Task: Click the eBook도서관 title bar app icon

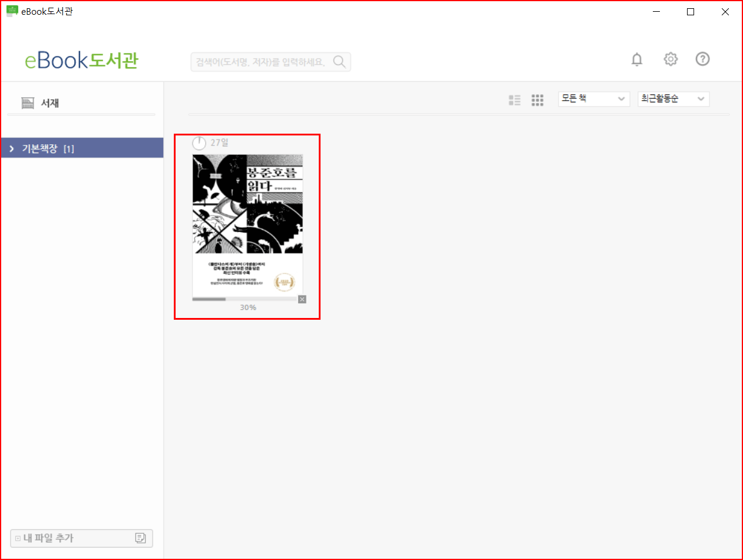Action: point(12,11)
